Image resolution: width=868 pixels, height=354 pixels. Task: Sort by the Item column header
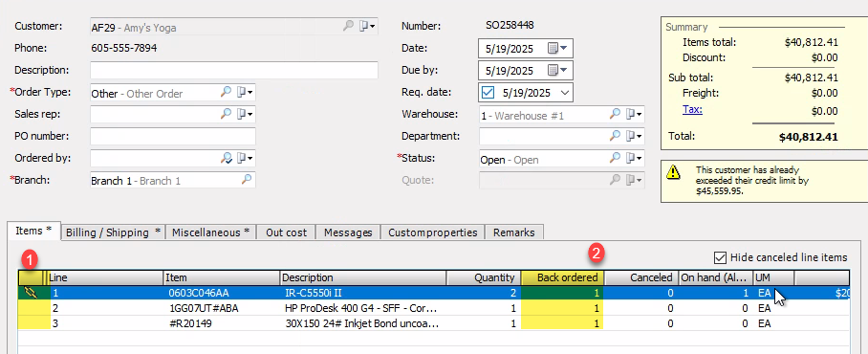pyautogui.click(x=222, y=277)
